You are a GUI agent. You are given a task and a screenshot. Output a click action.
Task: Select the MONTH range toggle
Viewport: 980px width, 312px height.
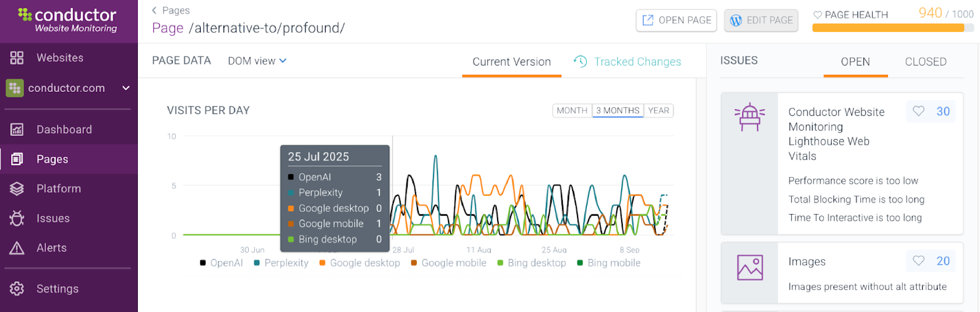click(x=572, y=110)
